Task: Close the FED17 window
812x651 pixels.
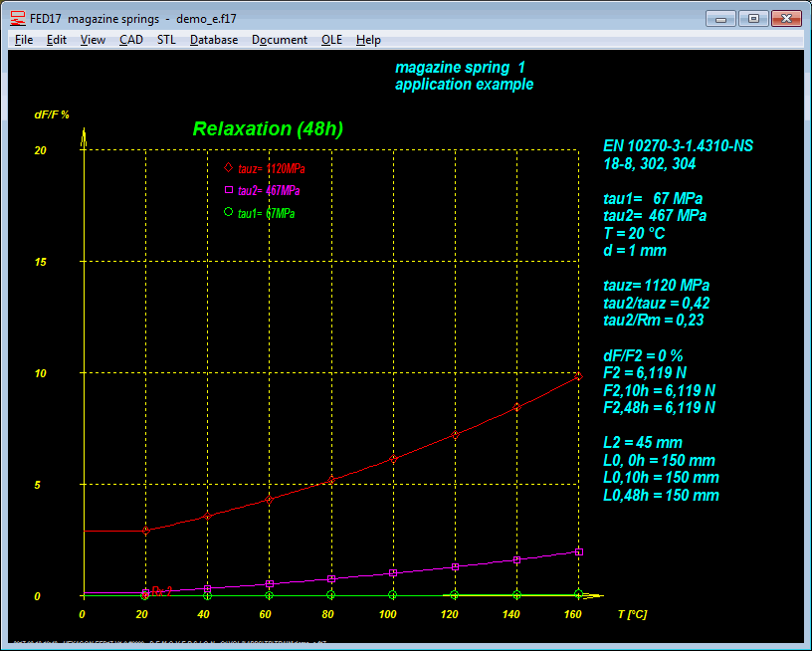Action: pyautogui.click(x=786, y=19)
